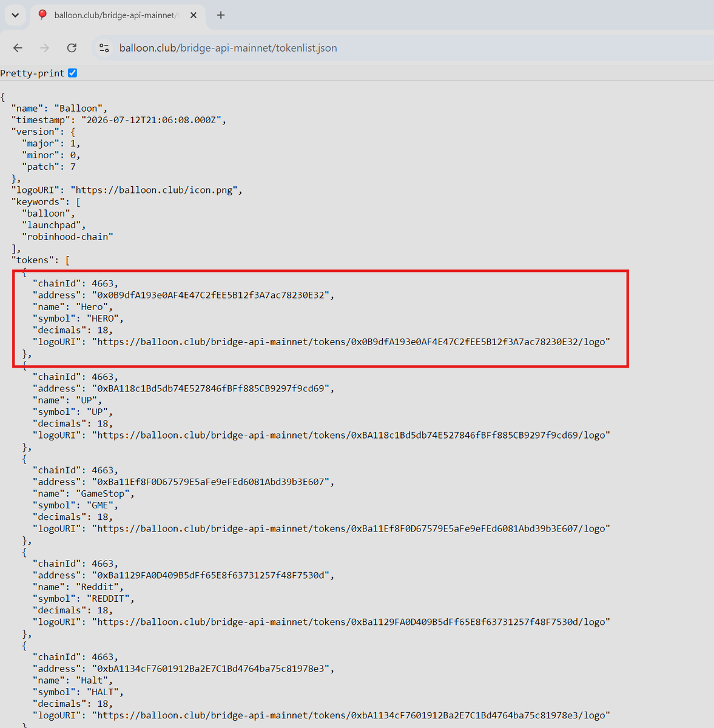Click the "patch": 7 line

tap(49, 167)
